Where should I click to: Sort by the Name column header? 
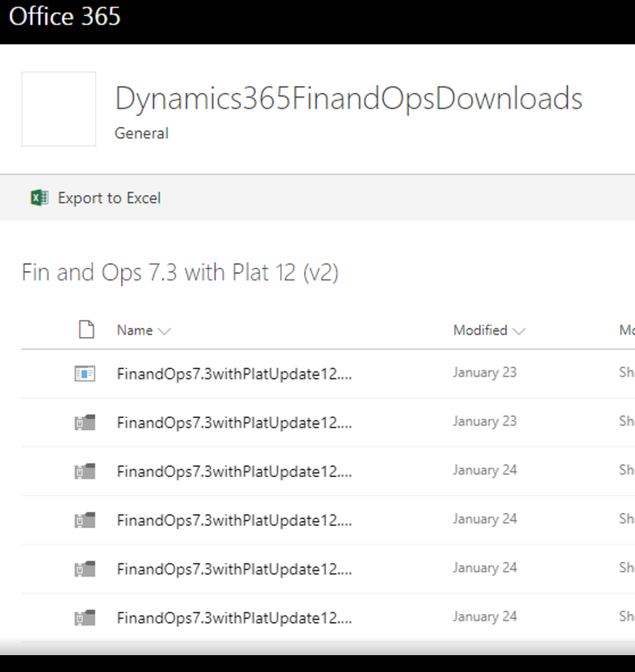135,331
